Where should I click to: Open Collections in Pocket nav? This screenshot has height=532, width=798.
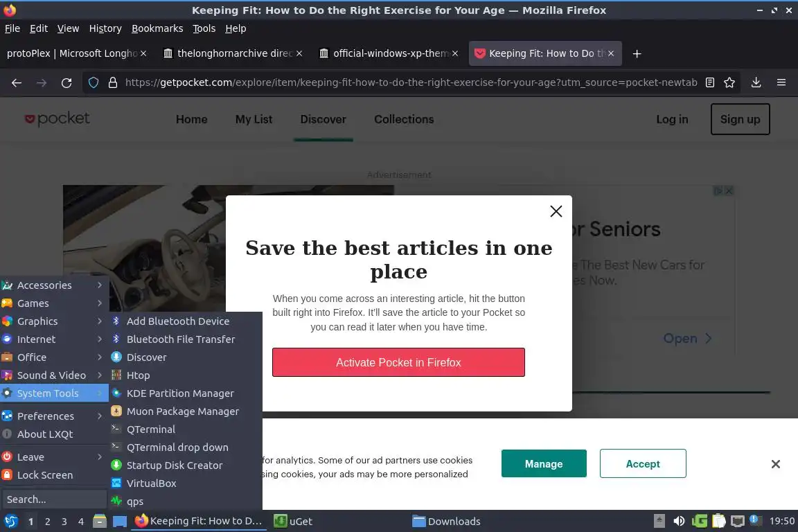(404, 119)
